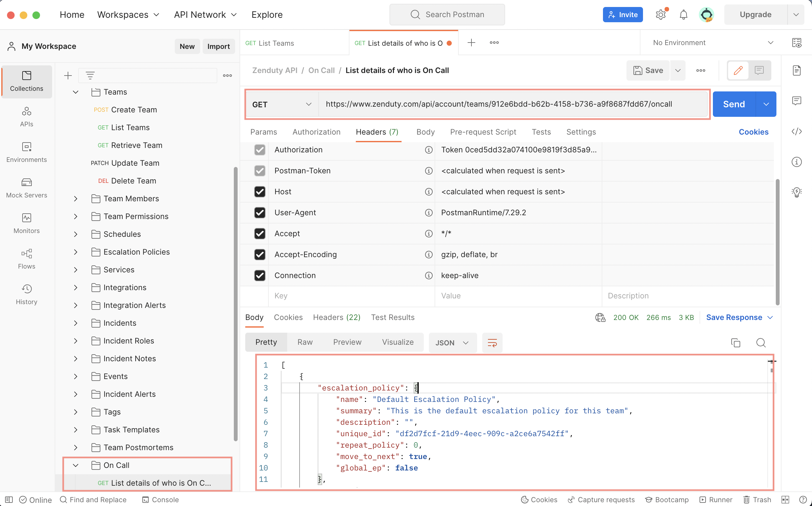The image size is (812, 506).
Task: Switch to the Pre-request Script tab
Action: point(483,132)
